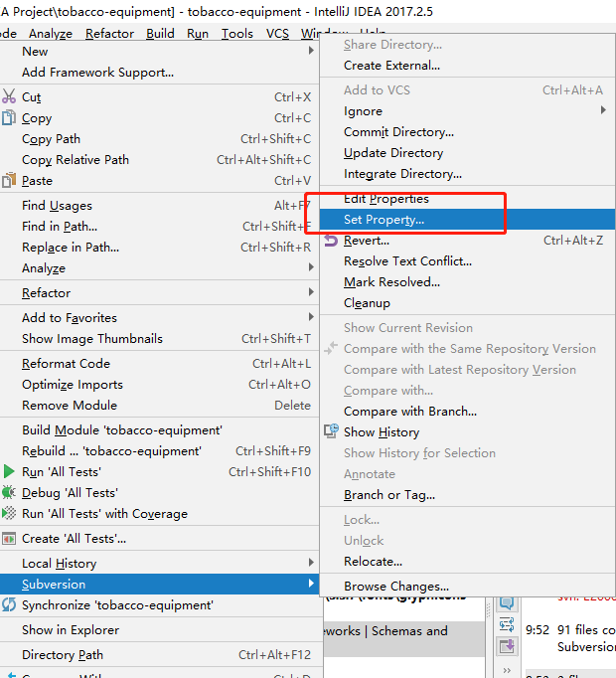
Task: Open the Refactor menu in menu bar
Action: 110,34
